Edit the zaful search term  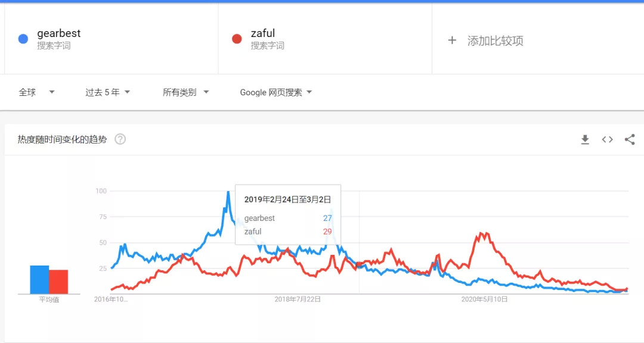coord(263,34)
